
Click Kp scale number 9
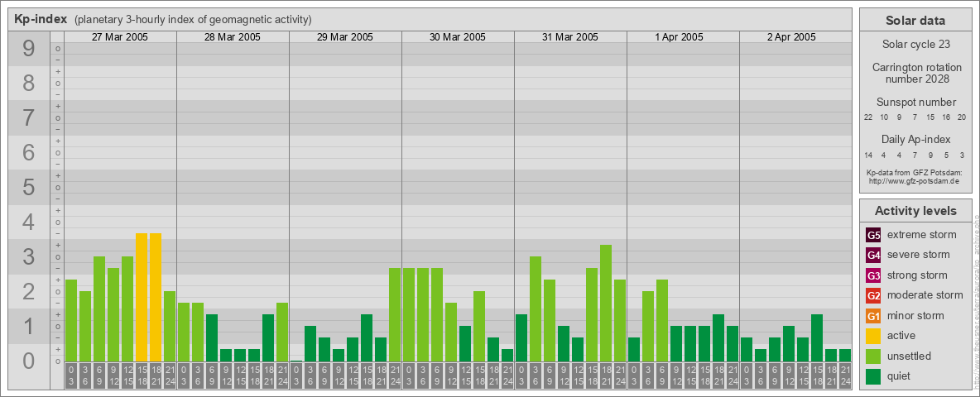29,49
